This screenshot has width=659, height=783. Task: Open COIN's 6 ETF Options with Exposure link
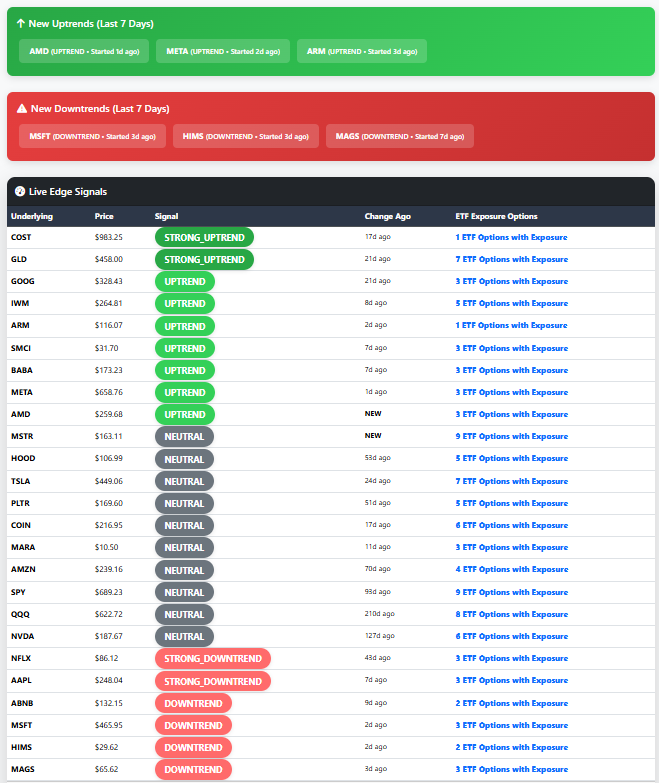512,525
